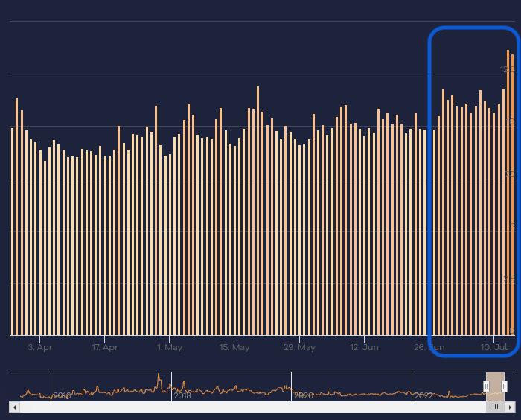Click the scrollbar left arrow button
Image resolution: width=521 pixels, height=420 pixels.
click(14, 407)
